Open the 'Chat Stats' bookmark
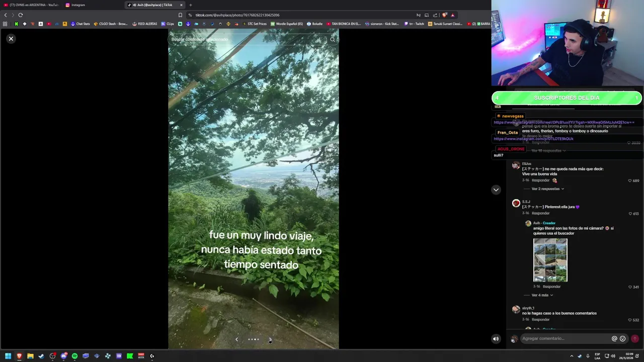The image size is (644, 362). pyautogui.click(x=80, y=24)
